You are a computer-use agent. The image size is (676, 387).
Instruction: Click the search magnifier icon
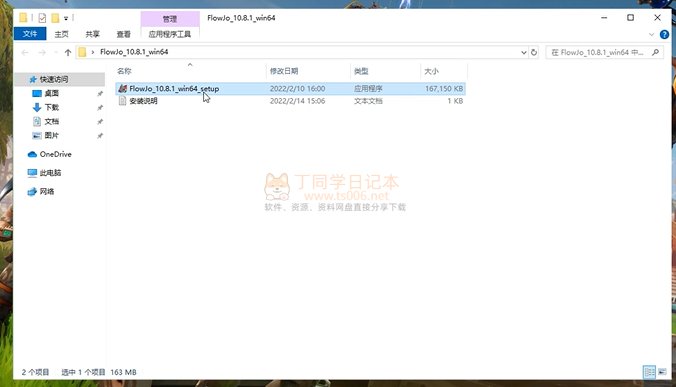pyautogui.click(x=656, y=53)
